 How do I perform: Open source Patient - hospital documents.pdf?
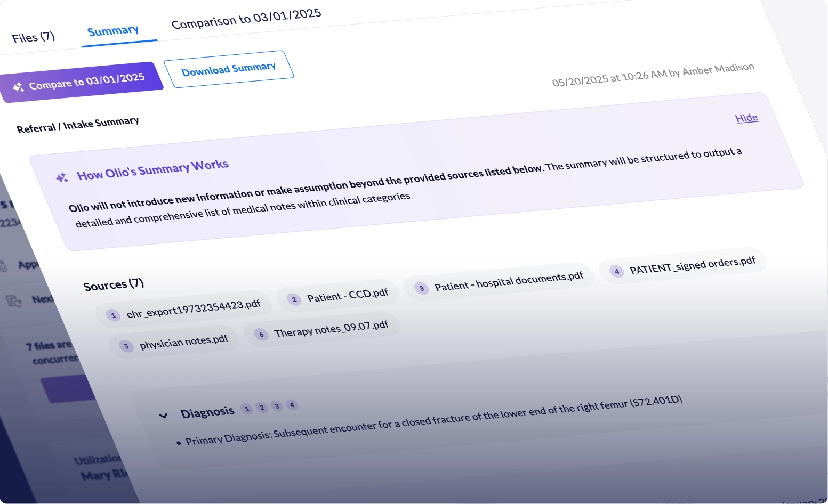pos(499,281)
